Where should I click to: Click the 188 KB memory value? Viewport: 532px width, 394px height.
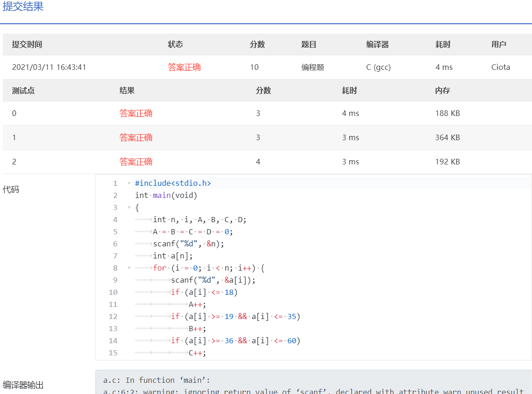pos(447,113)
